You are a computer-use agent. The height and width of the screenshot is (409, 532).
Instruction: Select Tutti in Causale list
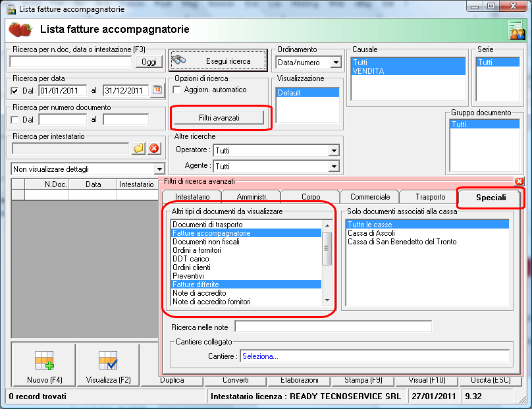click(408, 62)
